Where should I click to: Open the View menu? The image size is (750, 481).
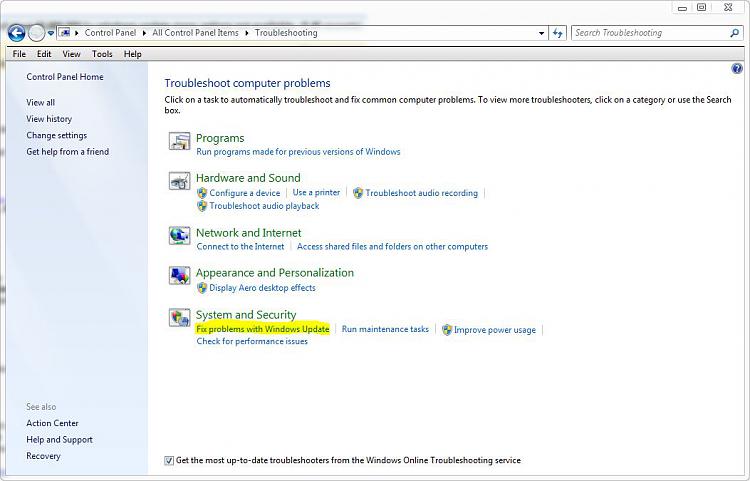71,54
